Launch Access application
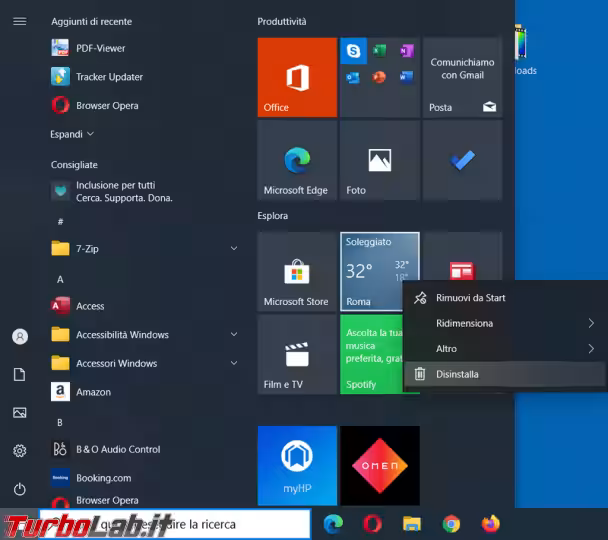The width and height of the screenshot is (608, 540). pos(78,306)
